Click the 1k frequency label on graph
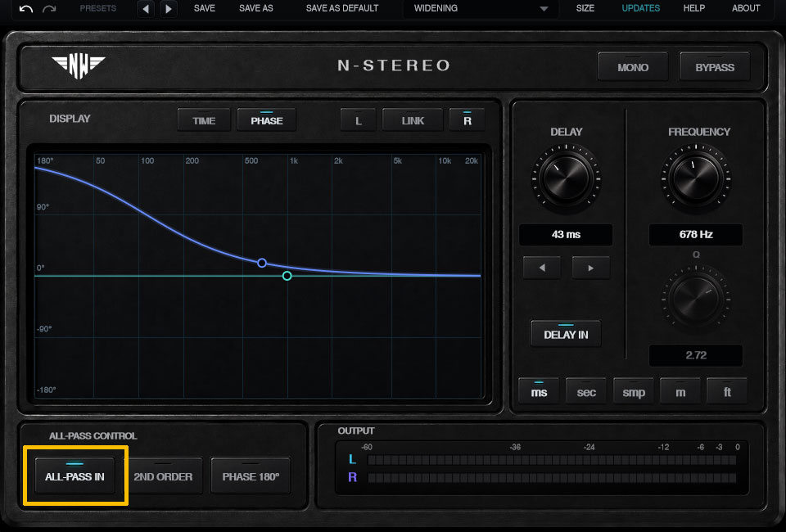Screen dimensions: 786x532 [294, 160]
